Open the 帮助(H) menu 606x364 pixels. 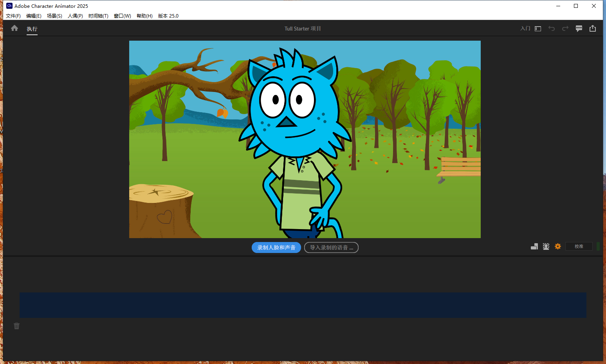(144, 16)
